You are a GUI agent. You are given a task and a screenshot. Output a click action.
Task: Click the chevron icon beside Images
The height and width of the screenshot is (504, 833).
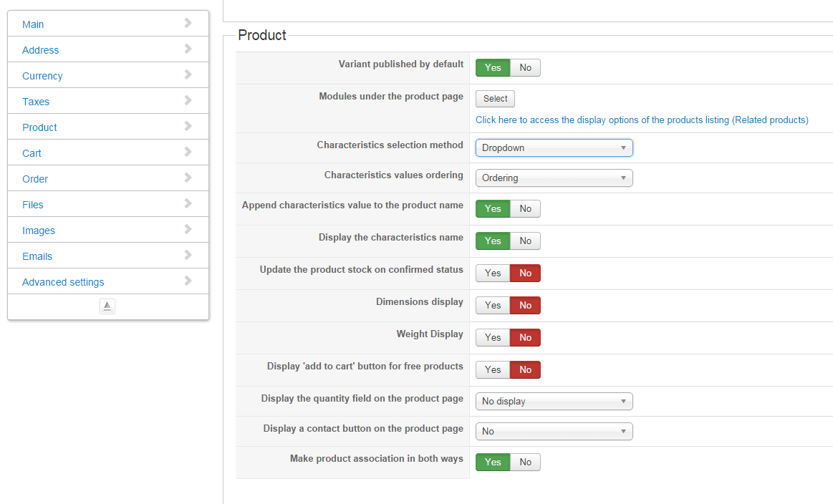tap(188, 229)
